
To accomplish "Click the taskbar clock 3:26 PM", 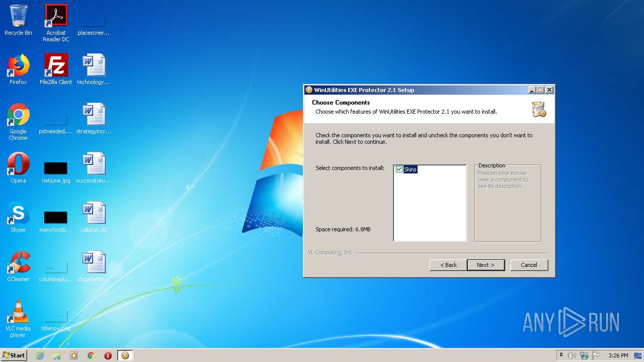I will click(618, 355).
